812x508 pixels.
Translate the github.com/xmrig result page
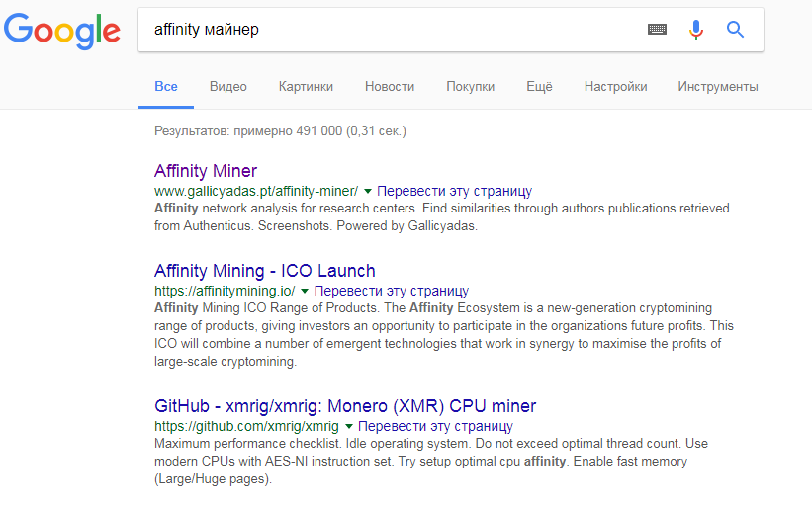tap(435, 427)
